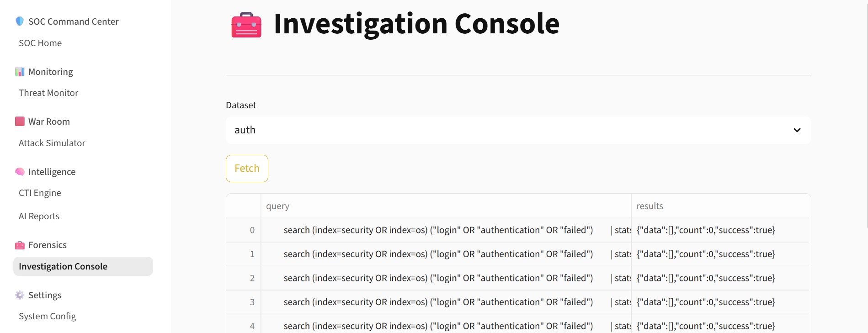This screenshot has width=868, height=333.
Task: Expand the auth dataset select box
Action: (518, 130)
